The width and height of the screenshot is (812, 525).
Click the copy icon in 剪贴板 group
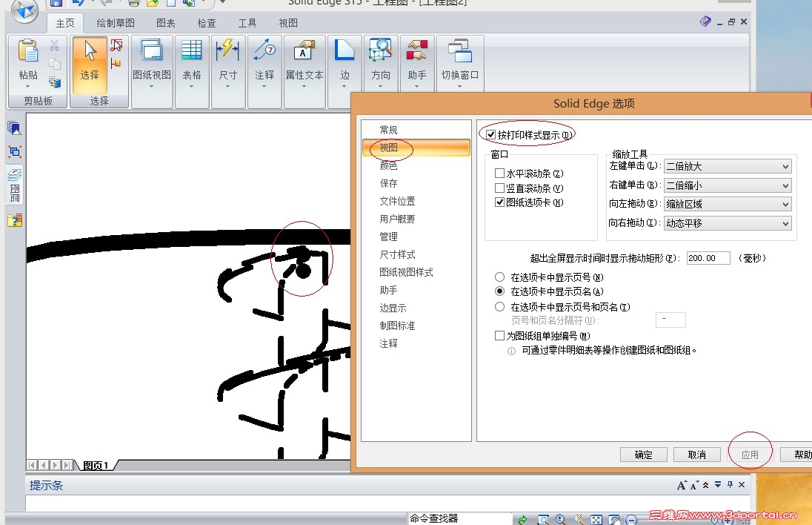tap(54, 63)
